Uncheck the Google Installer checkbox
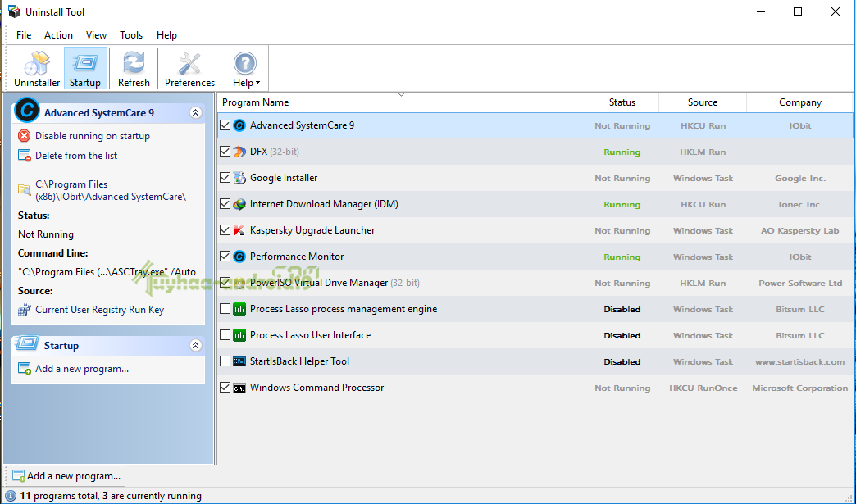This screenshot has height=504, width=856. tap(225, 177)
